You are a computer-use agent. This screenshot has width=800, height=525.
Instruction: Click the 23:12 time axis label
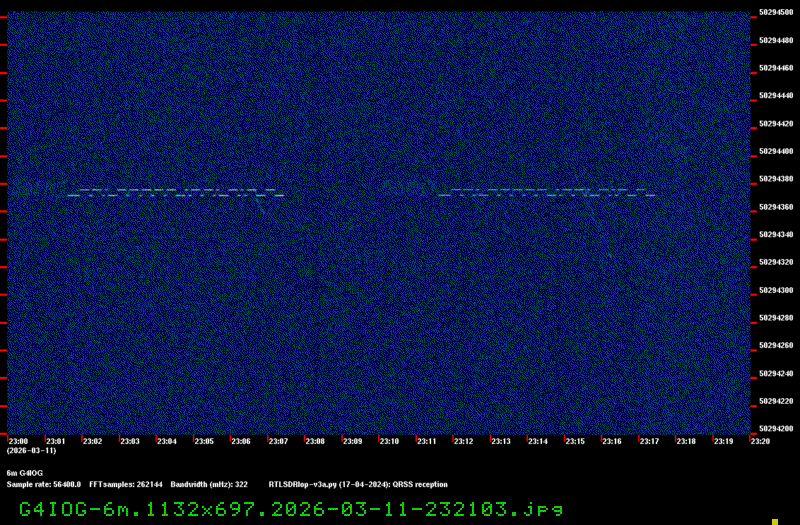click(x=463, y=441)
